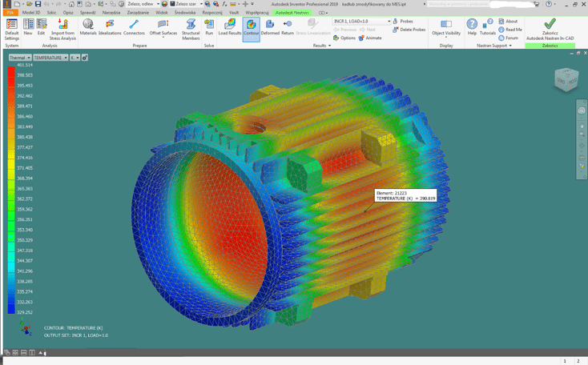Switch to the Widok tab
The height and width of the screenshot is (365, 588).
(162, 12)
